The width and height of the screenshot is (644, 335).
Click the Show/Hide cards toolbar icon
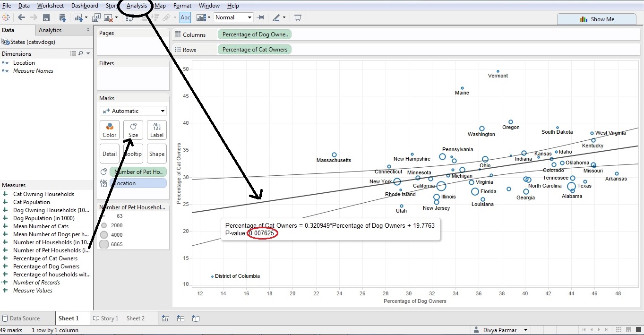tap(202, 17)
